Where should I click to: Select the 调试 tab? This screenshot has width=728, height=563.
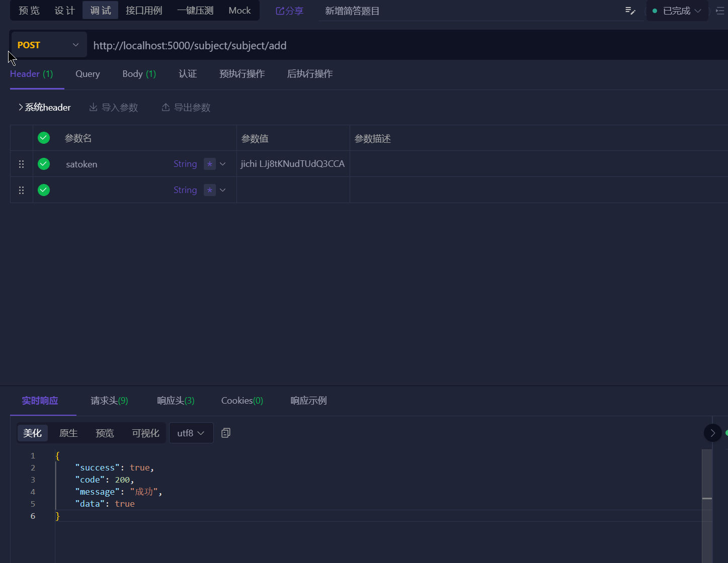[x=101, y=11]
